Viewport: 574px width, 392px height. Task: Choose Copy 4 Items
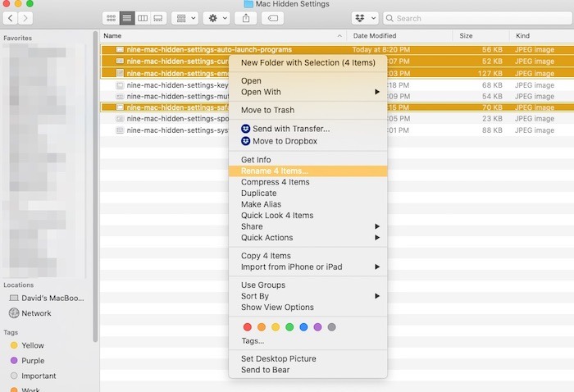[307, 256]
